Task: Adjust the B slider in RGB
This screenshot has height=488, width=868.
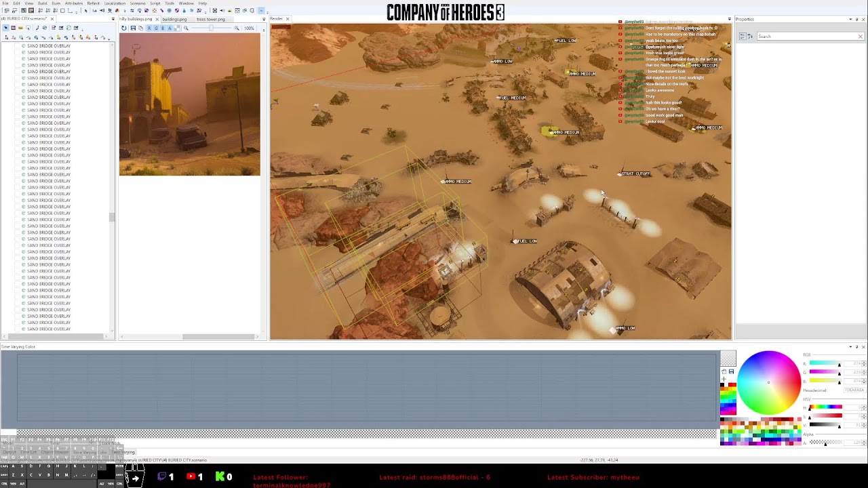Action: point(826,380)
